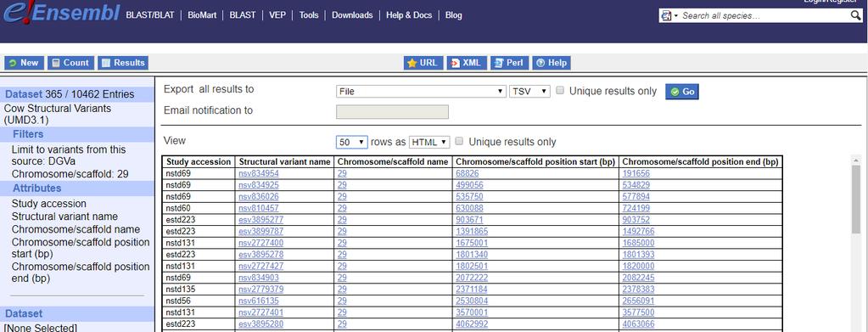This screenshot has width=868, height=332.
Task: Open variant link esv3895277
Action: [x=260, y=219]
